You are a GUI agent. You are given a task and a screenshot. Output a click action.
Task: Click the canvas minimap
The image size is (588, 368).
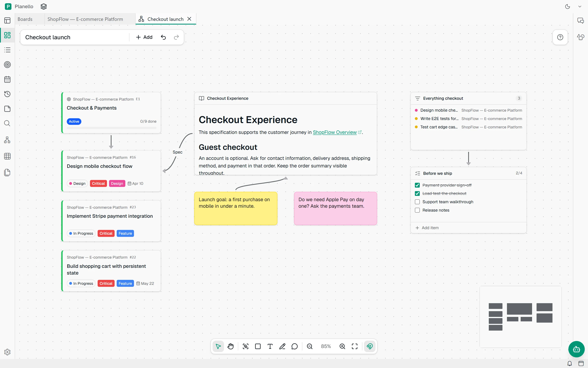point(520,317)
